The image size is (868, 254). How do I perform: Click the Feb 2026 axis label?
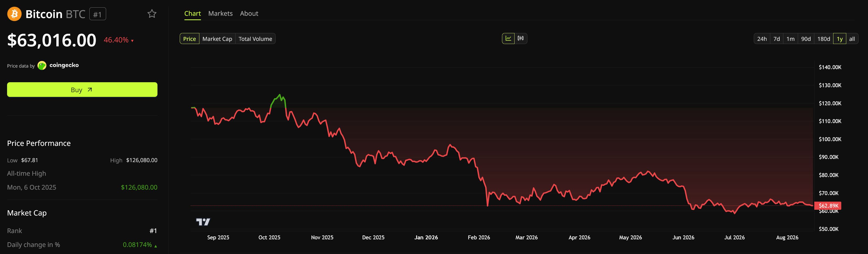tap(479, 238)
